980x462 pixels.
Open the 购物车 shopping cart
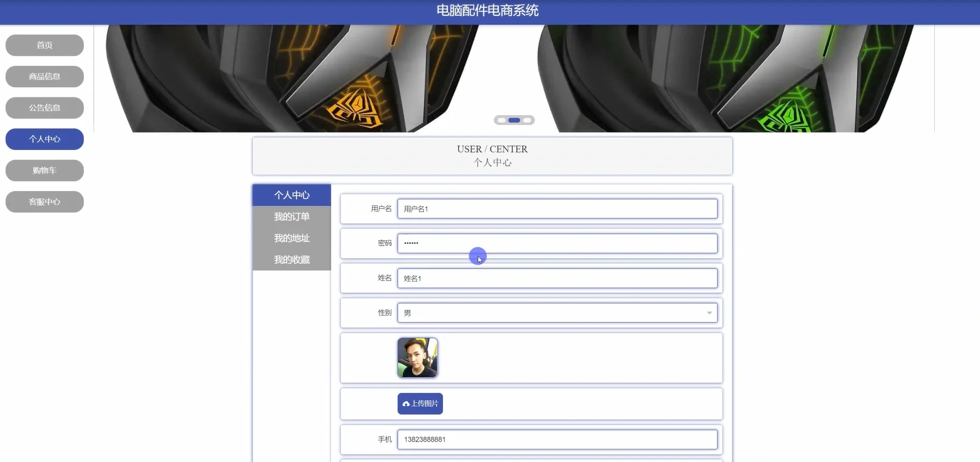(x=45, y=170)
